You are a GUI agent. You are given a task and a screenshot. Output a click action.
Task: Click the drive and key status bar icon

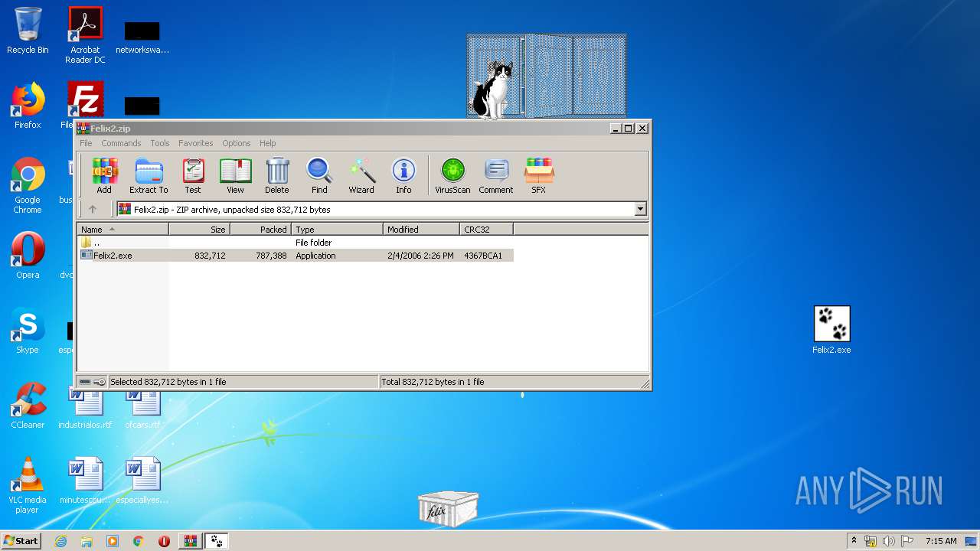click(x=93, y=382)
